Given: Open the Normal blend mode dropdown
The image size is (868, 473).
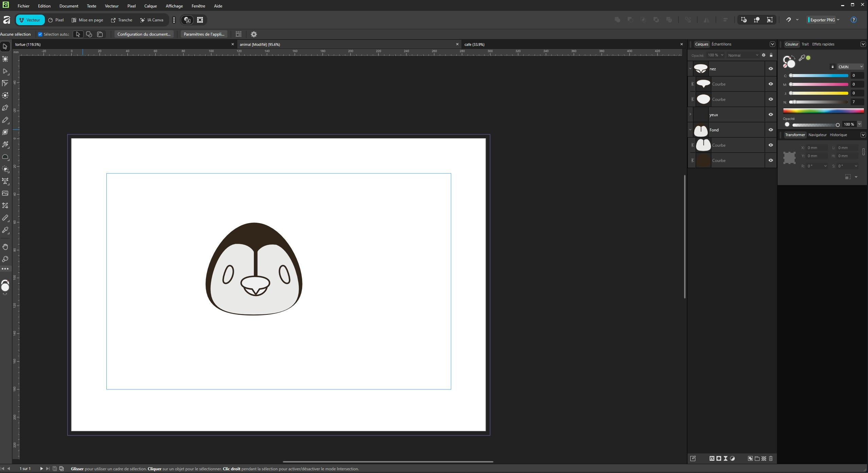Looking at the screenshot, I should tap(743, 55).
